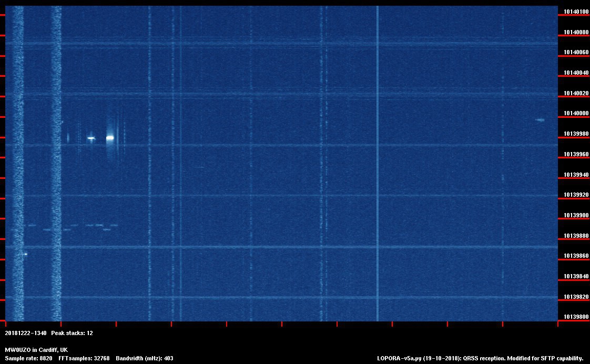Click the Peak stacks: 12 text
590x364 pixels.
coord(72,333)
